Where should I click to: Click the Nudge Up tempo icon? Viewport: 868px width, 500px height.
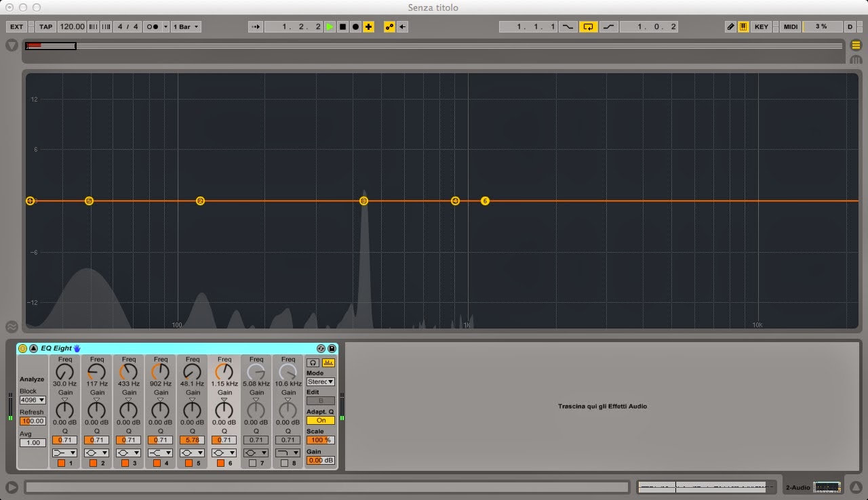(x=106, y=27)
